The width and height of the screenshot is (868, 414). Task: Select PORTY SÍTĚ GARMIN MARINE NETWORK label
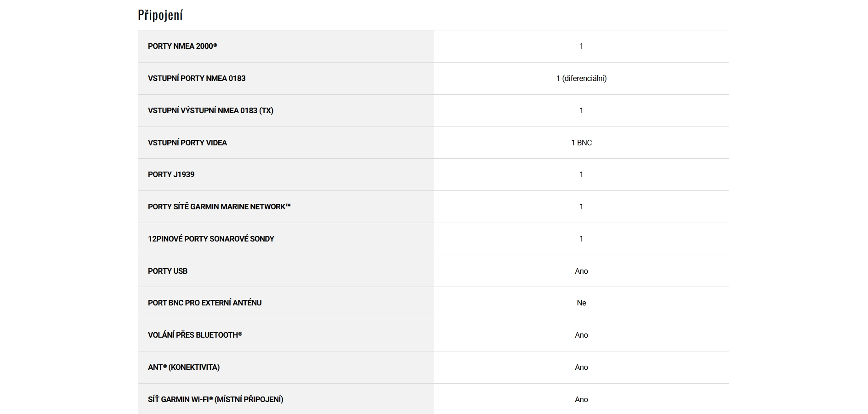pos(219,207)
